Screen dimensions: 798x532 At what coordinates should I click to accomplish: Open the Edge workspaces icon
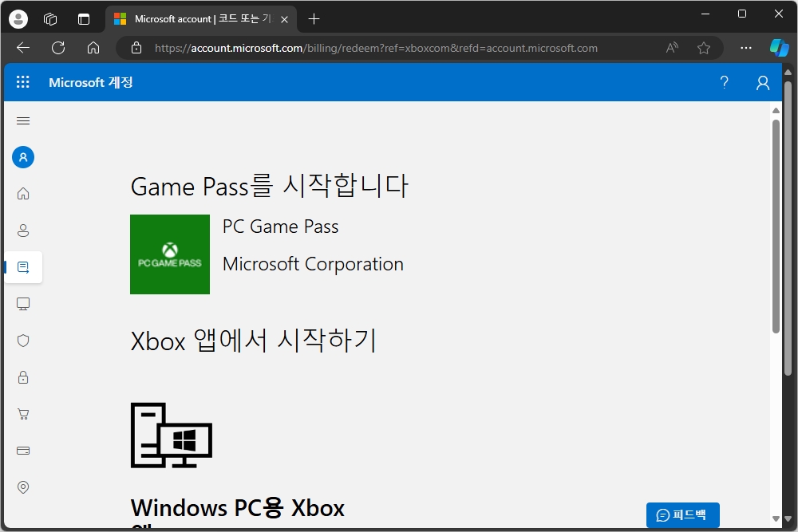pyautogui.click(x=50, y=19)
